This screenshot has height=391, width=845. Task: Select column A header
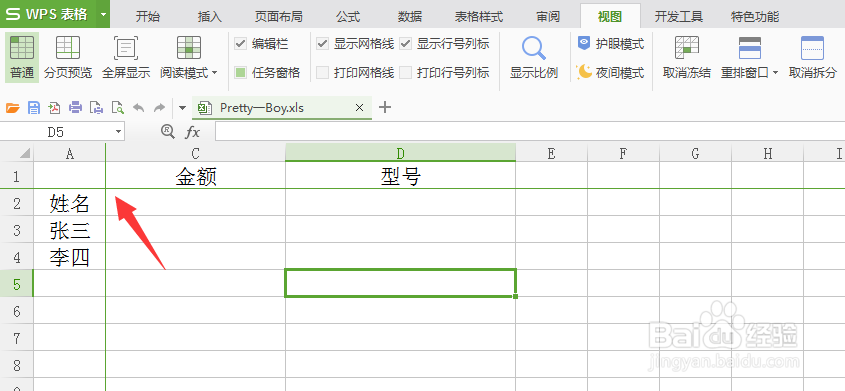[70, 153]
